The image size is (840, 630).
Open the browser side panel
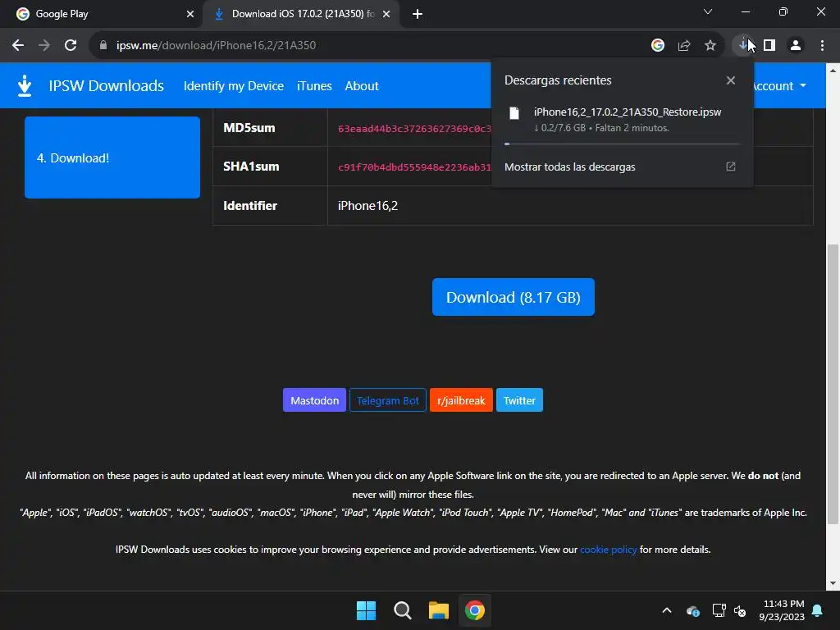[x=769, y=46]
